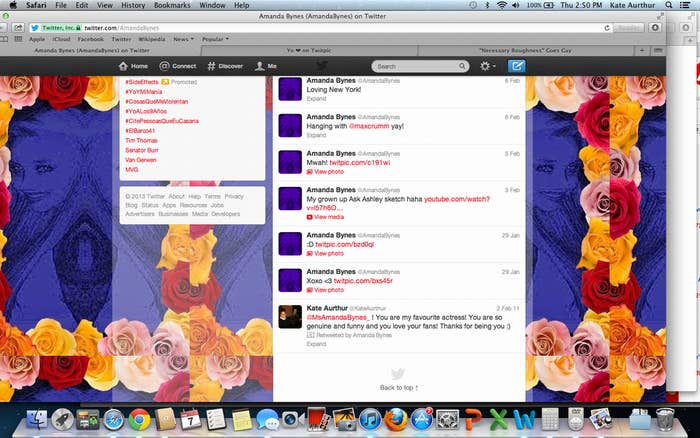Open the #YoYMiMania trend
This screenshot has height=438, width=700.
(x=143, y=92)
